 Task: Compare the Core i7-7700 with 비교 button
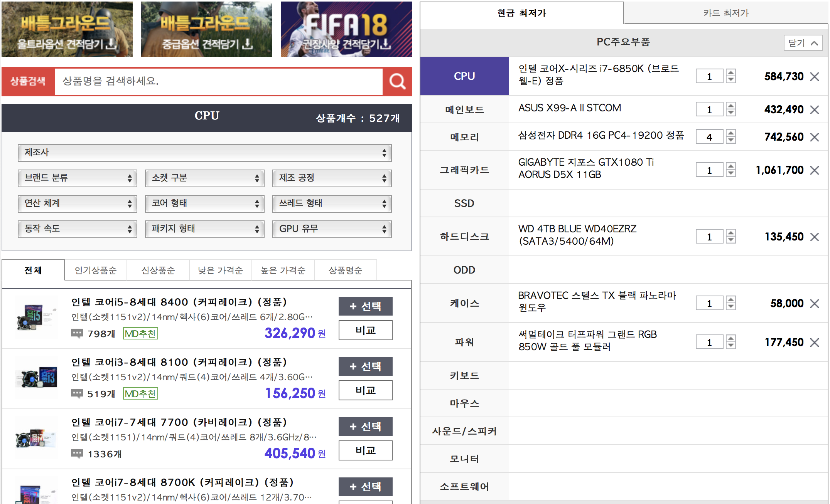[366, 450]
